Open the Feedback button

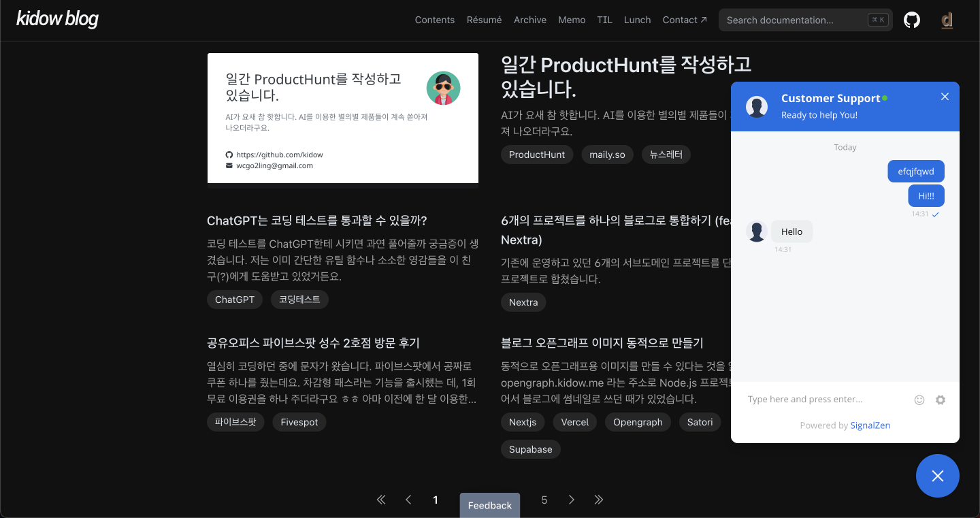click(x=490, y=505)
